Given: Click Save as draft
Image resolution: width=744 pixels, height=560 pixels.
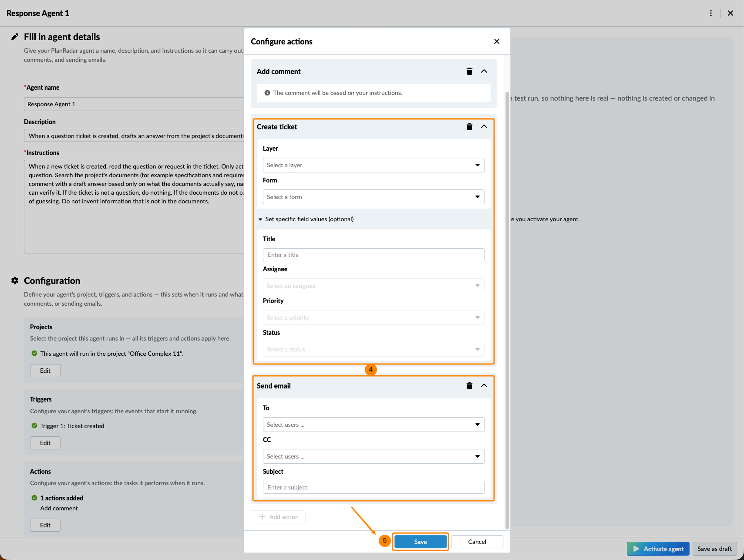Looking at the screenshot, I should pos(714,549).
